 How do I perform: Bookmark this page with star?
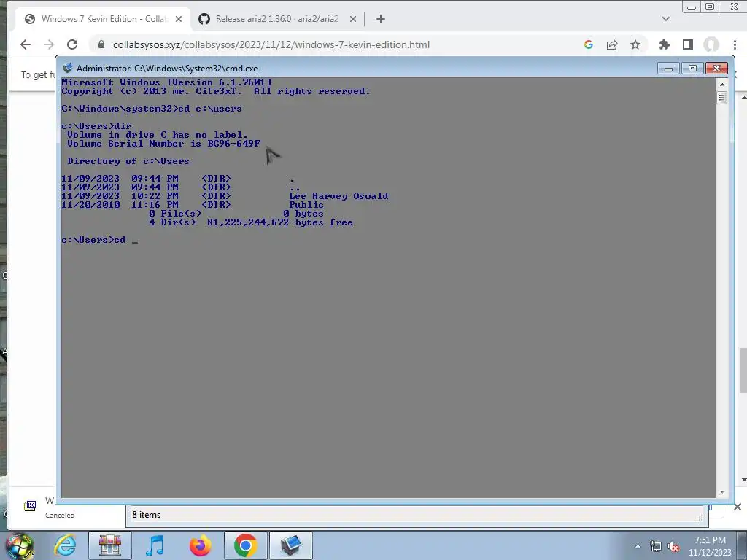pyautogui.click(x=635, y=44)
